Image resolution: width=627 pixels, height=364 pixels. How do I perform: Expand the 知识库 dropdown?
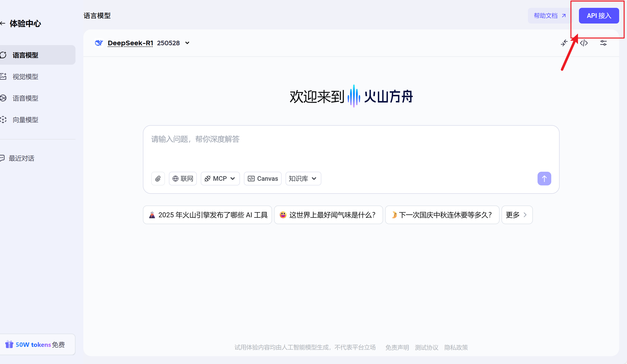point(303,179)
